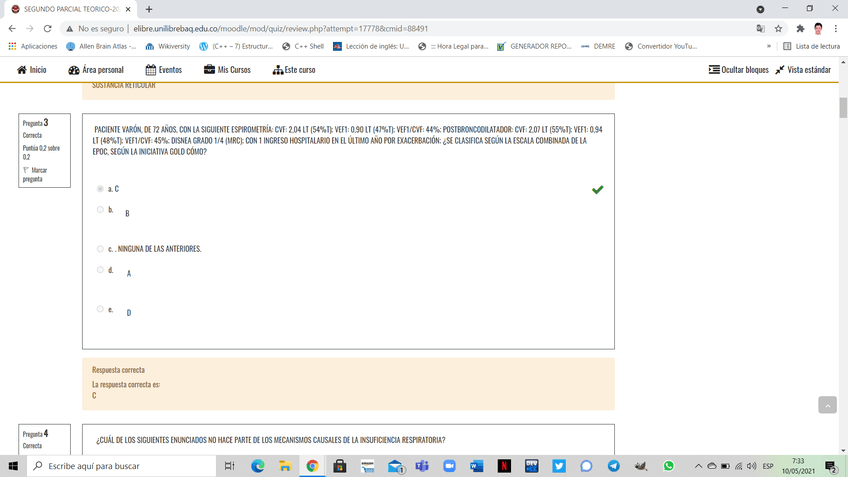This screenshot has height=477, width=848.
Task: Click the browser reload page icon
Action: tap(47, 29)
